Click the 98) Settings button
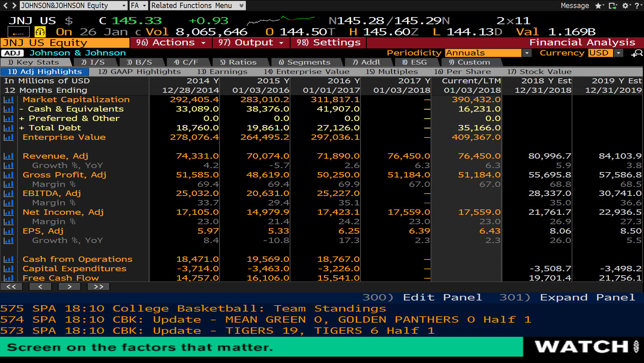Image resolution: width=644 pixels, height=363 pixels. 328,43
